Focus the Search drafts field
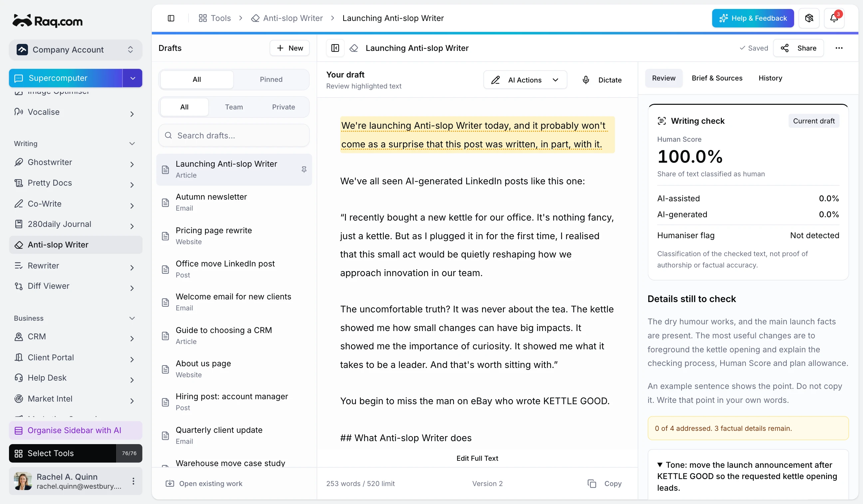The height and width of the screenshot is (504, 863). 234,135
